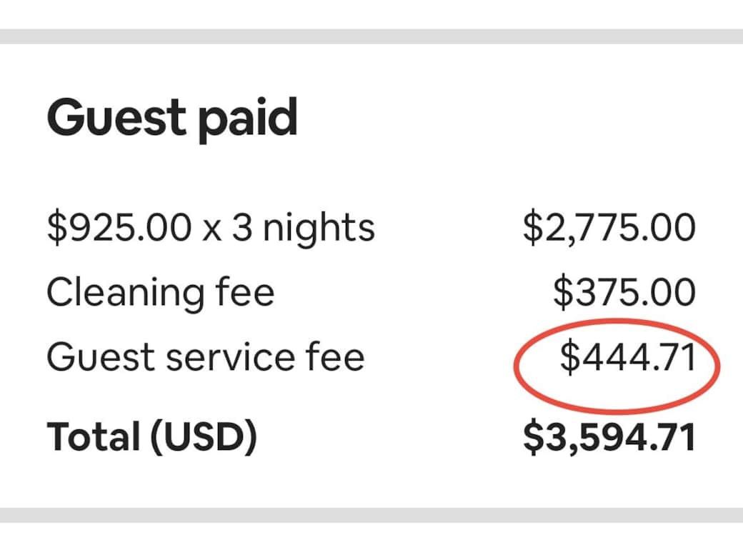
Task: Click the gray divider bar below the total
Action: 371,516
